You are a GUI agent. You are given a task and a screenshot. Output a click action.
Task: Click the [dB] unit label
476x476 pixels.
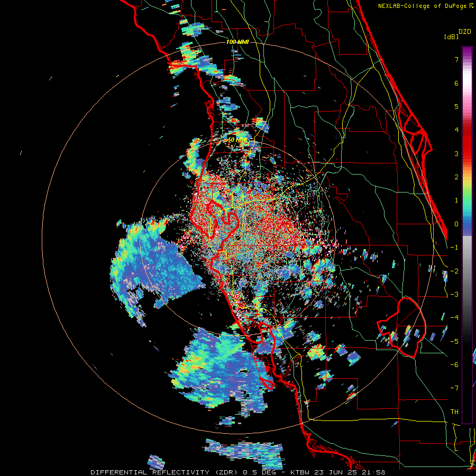click(452, 36)
